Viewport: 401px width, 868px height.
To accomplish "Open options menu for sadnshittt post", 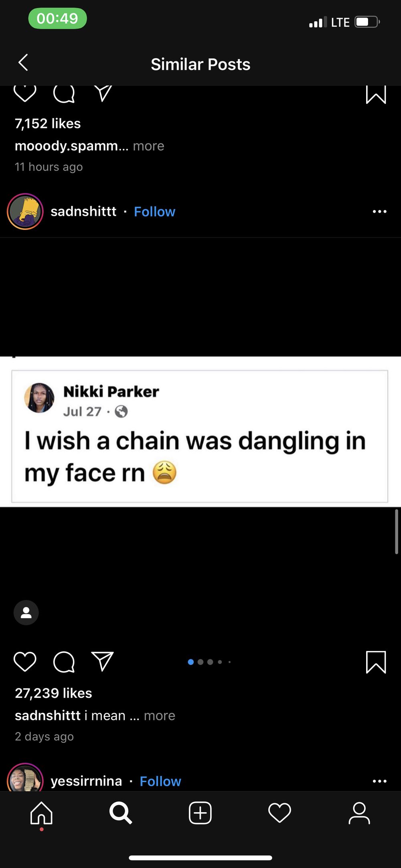I will tap(379, 211).
